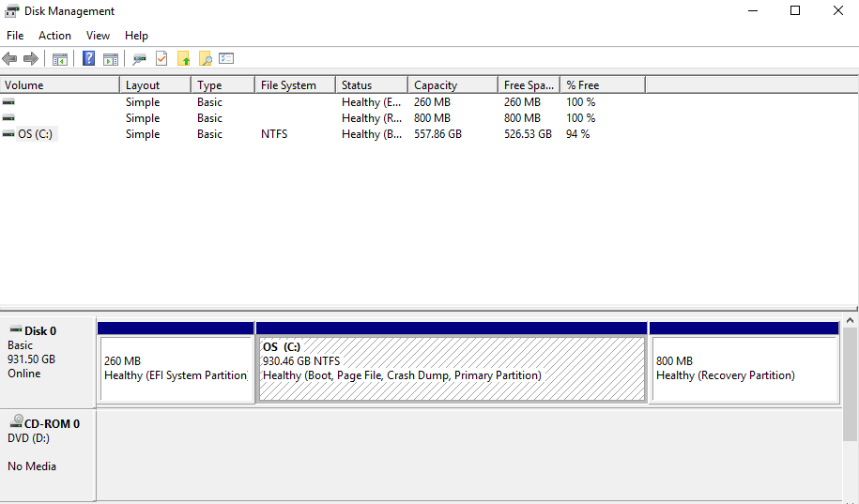Open Help via blue question mark icon
The image size is (859, 504).
(x=88, y=58)
